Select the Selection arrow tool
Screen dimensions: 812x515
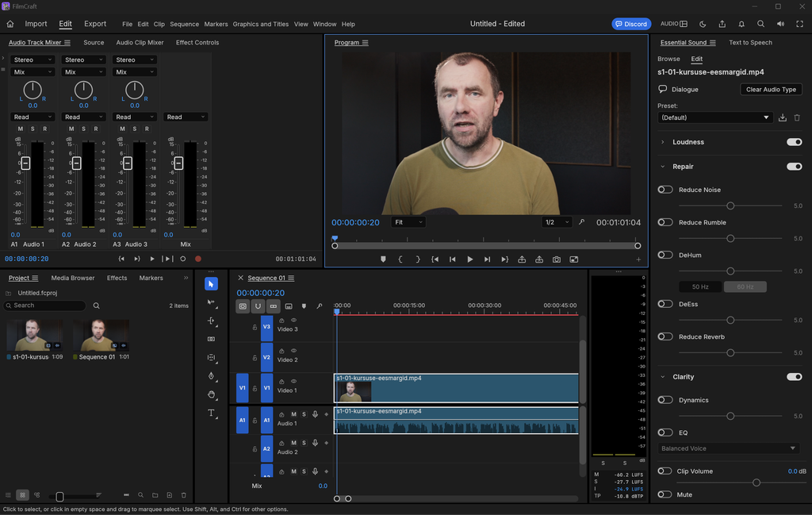click(211, 284)
